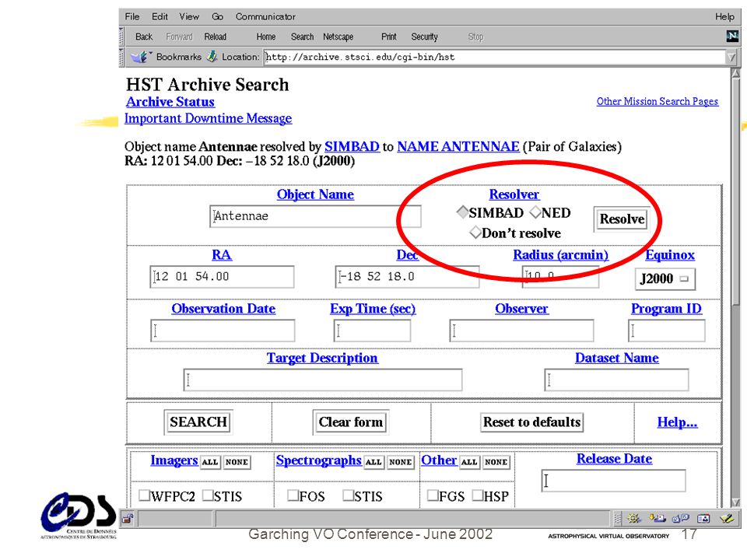Select the SIMBAD resolver radio button

click(462, 212)
